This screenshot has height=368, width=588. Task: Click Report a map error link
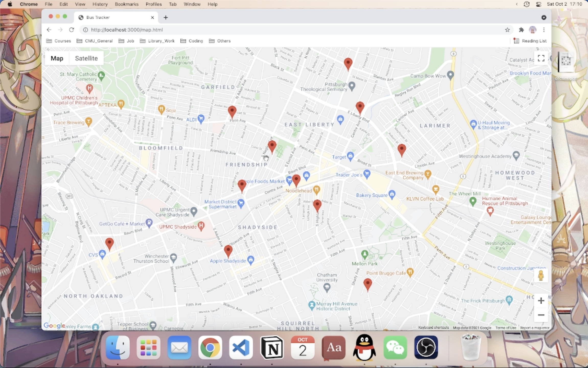[x=534, y=328]
